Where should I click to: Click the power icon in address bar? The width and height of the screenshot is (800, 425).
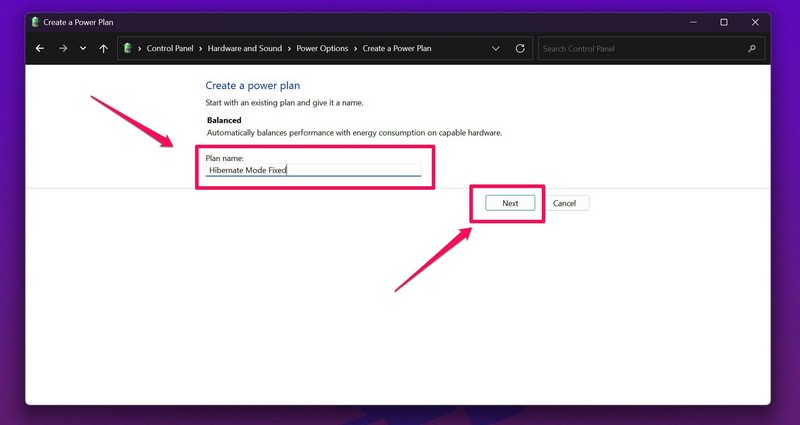tap(128, 48)
